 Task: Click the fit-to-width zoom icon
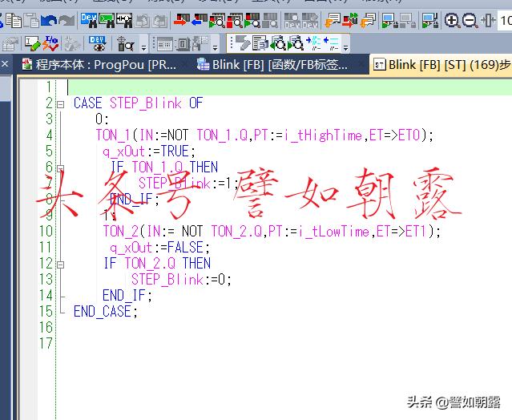click(x=488, y=21)
